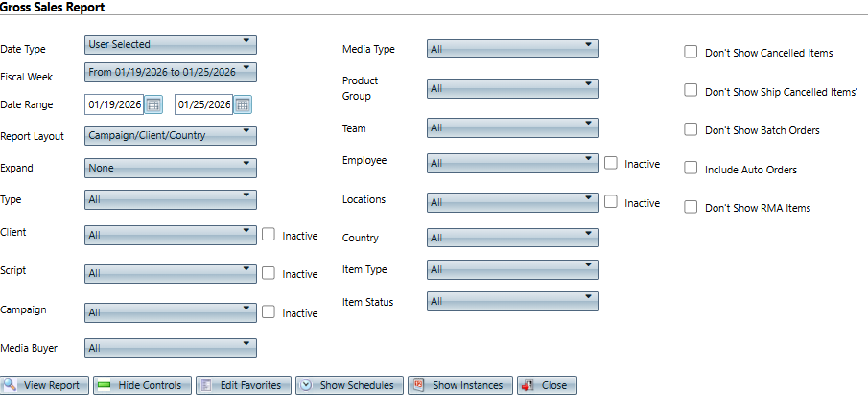Toggle Inactive checkbox next to Client
The width and height of the screenshot is (868, 412).
[x=269, y=234]
